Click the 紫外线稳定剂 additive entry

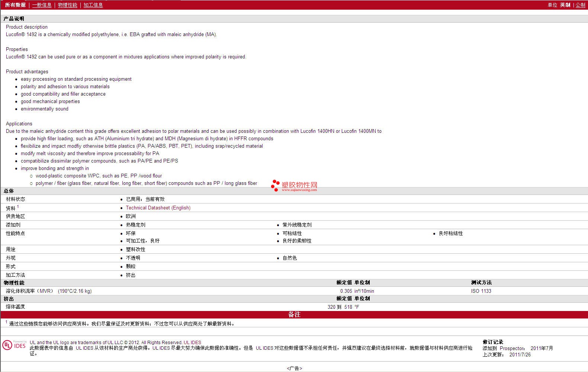click(297, 225)
